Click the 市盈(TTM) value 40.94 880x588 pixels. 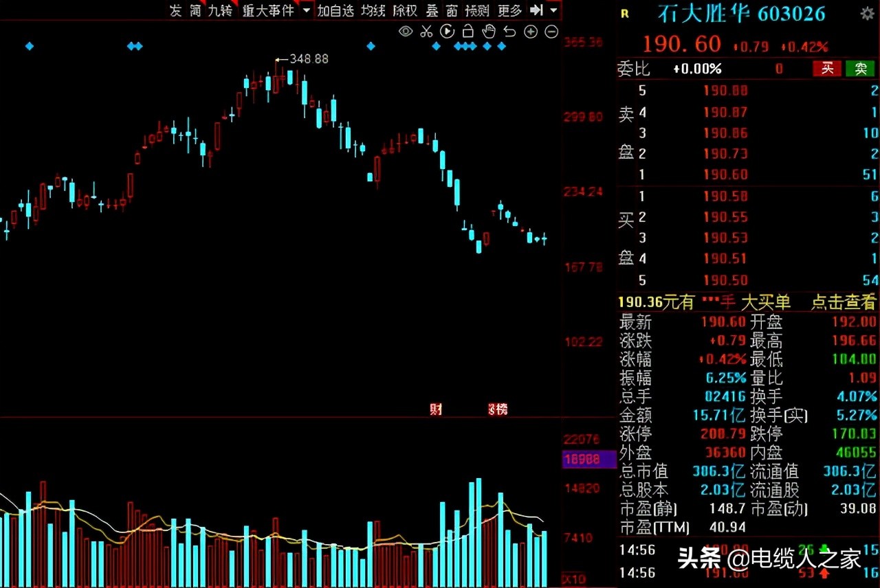pos(727,528)
